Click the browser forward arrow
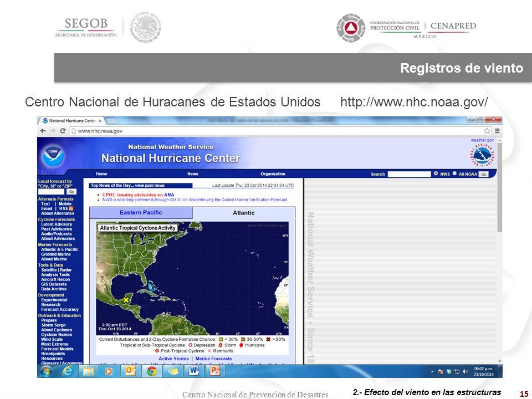 53,131
